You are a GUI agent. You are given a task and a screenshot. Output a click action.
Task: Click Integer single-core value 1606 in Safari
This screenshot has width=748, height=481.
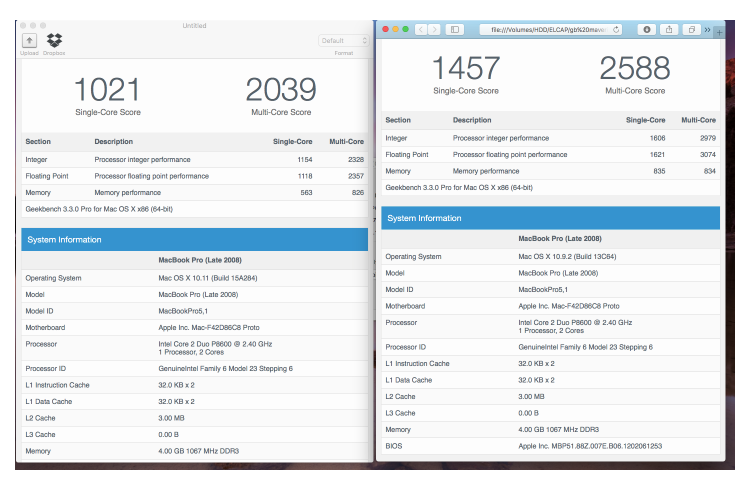(x=657, y=138)
